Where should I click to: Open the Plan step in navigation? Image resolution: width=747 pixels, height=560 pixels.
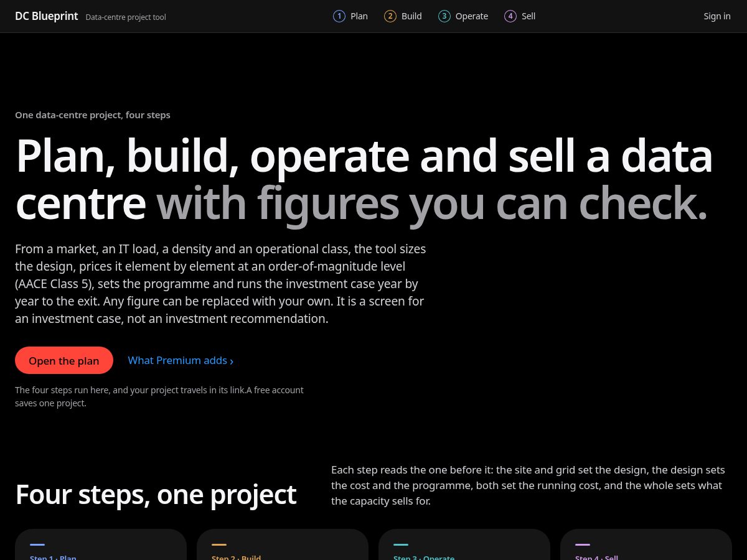click(350, 16)
